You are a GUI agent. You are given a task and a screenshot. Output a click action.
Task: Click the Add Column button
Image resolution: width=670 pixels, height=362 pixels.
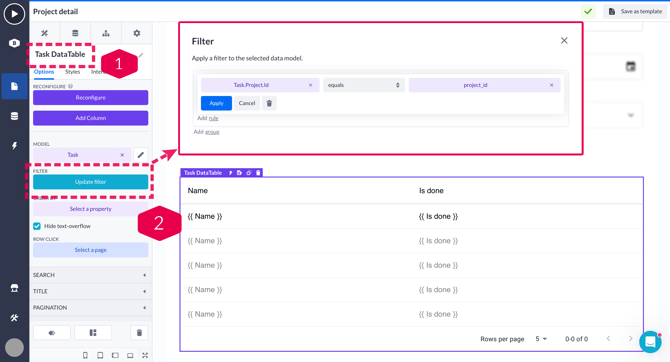[x=91, y=118]
